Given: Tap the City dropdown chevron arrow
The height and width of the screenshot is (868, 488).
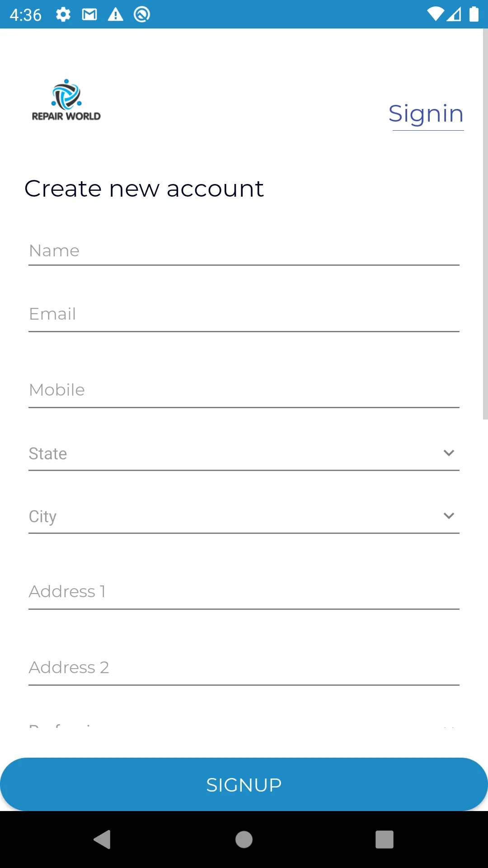Looking at the screenshot, I should pos(449,516).
